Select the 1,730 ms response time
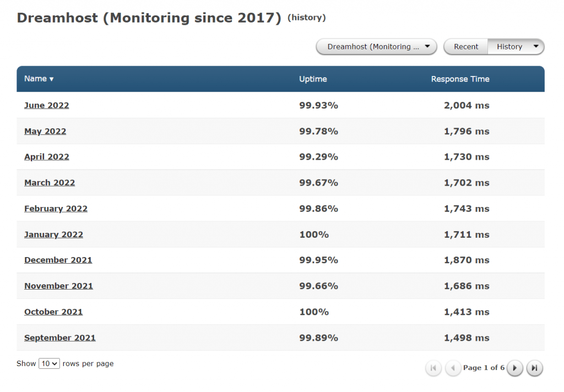 click(467, 157)
